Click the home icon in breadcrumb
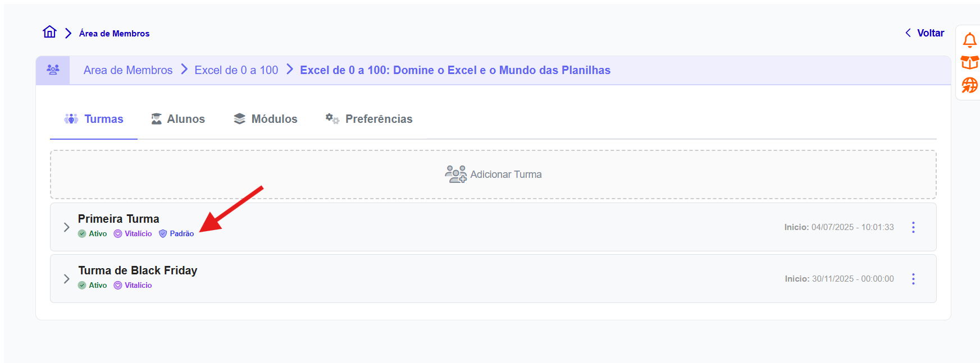Viewport: 980px width, 363px height. [49, 33]
